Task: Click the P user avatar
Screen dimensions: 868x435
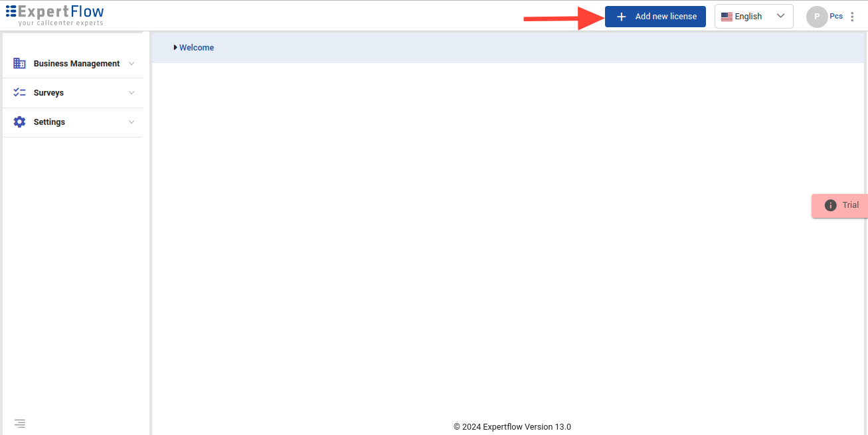Action: (817, 17)
